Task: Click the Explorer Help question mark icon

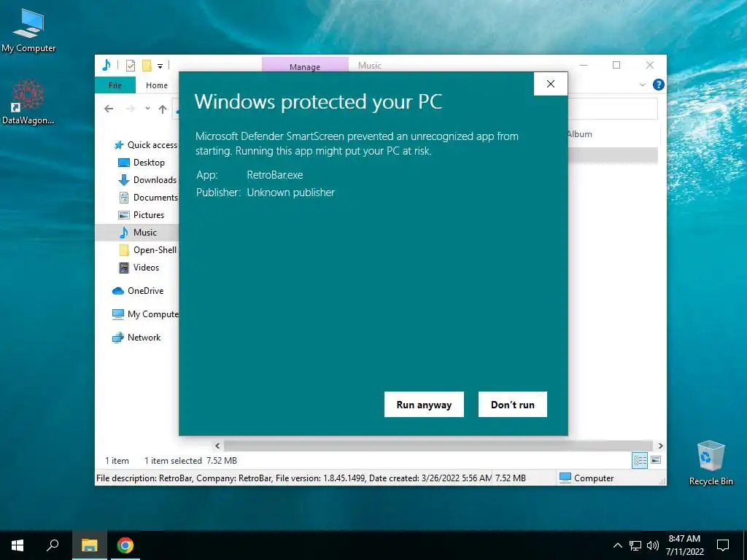Action: 659,85
